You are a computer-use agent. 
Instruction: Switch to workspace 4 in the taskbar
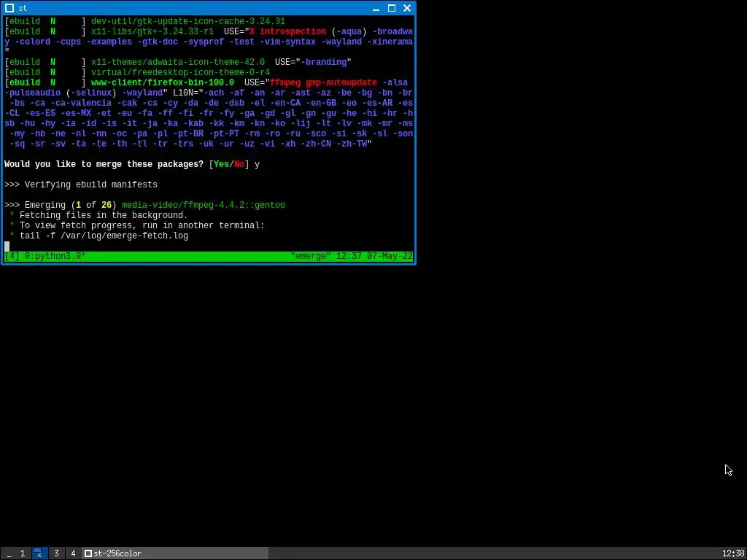[73, 553]
